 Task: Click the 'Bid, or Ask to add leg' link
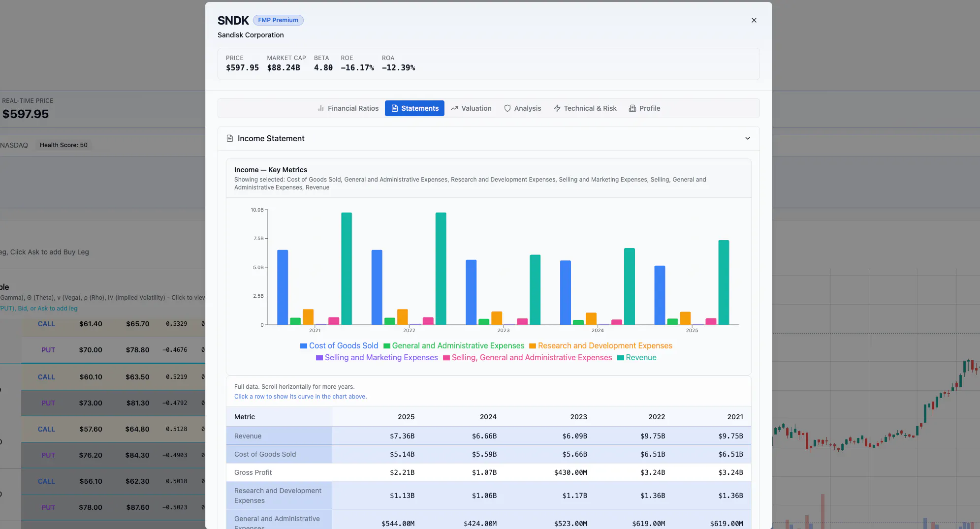48,309
